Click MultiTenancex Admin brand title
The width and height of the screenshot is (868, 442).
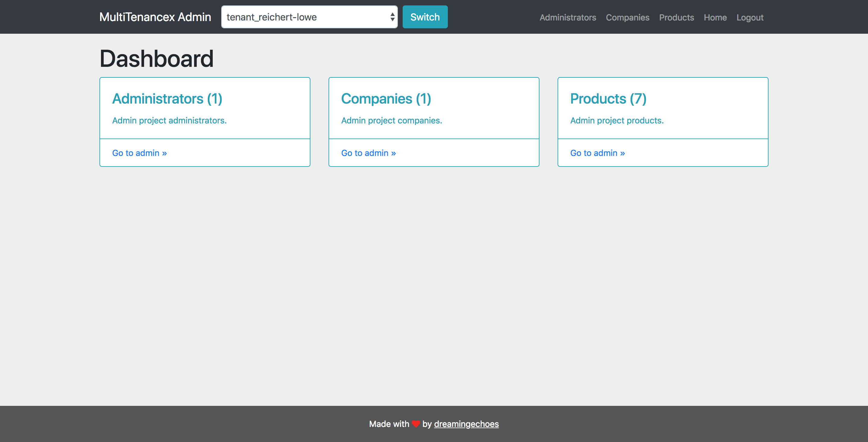click(x=155, y=17)
